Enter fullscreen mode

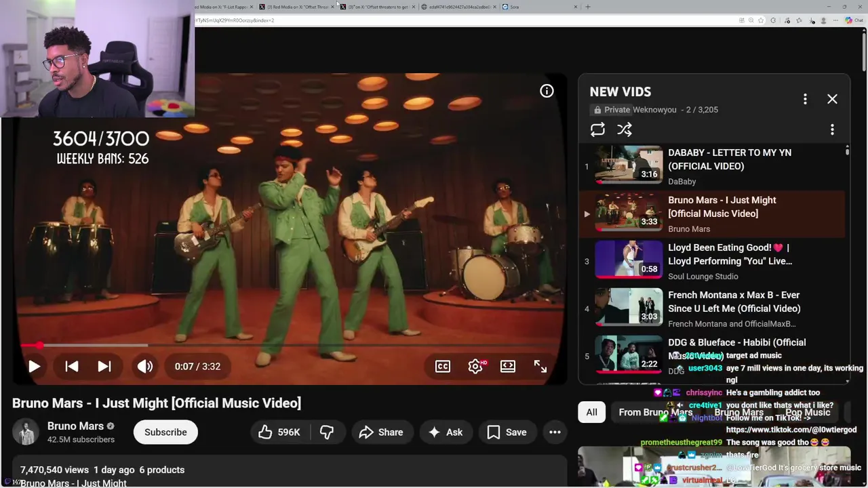(540, 366)
